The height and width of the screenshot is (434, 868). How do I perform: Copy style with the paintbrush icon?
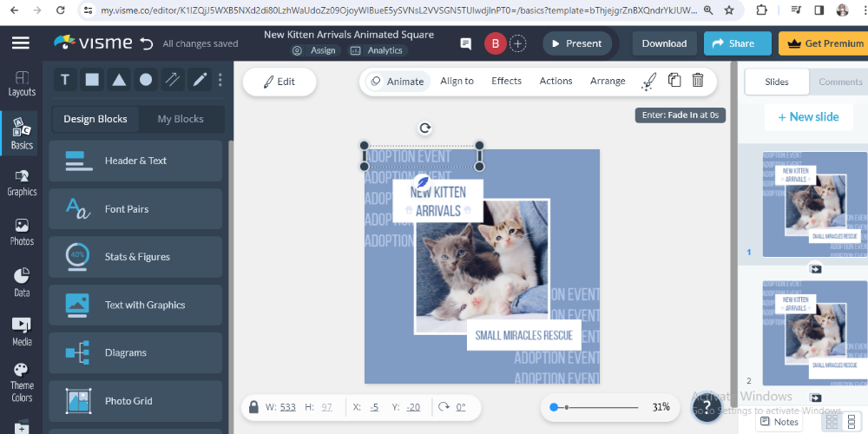coord(648,81)
